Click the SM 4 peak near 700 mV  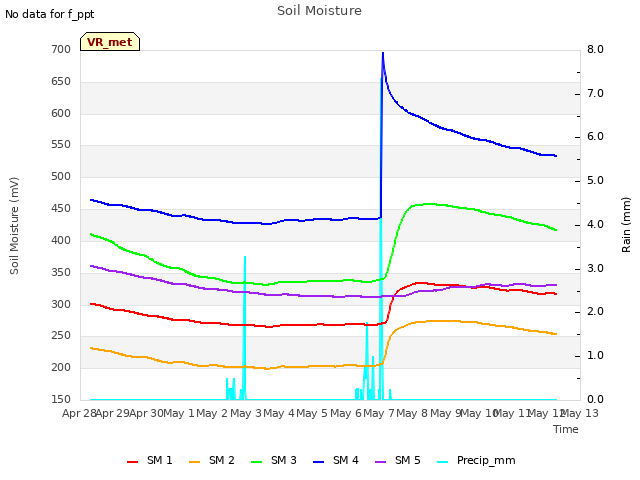tap(383, 53)
